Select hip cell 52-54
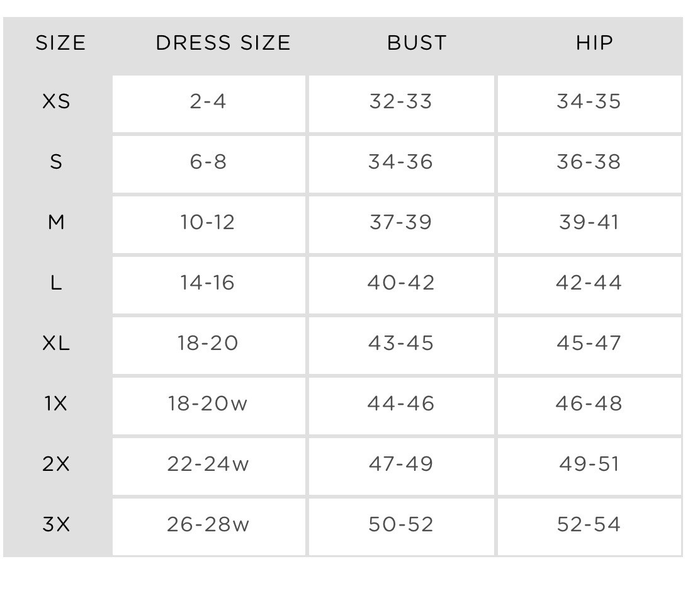The width and height of the screenshot is (700, 593). (589, 527)
